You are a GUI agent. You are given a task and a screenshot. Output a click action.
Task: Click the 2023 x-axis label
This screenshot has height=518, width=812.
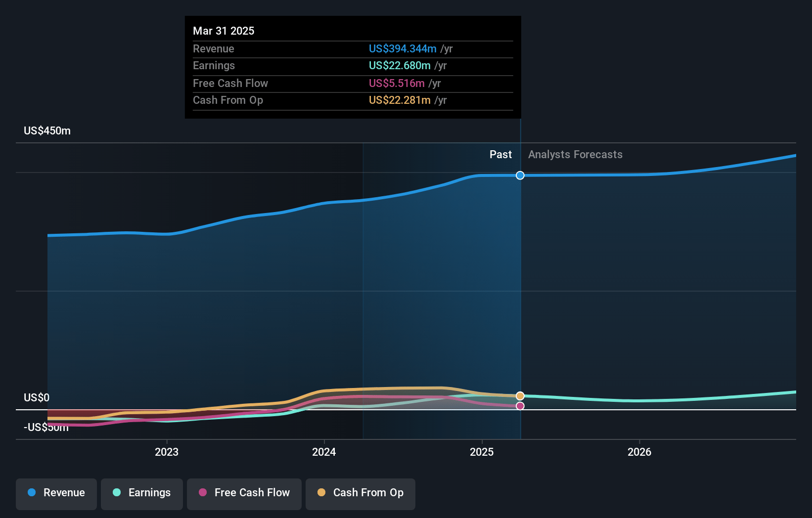[x=167, y=452]
